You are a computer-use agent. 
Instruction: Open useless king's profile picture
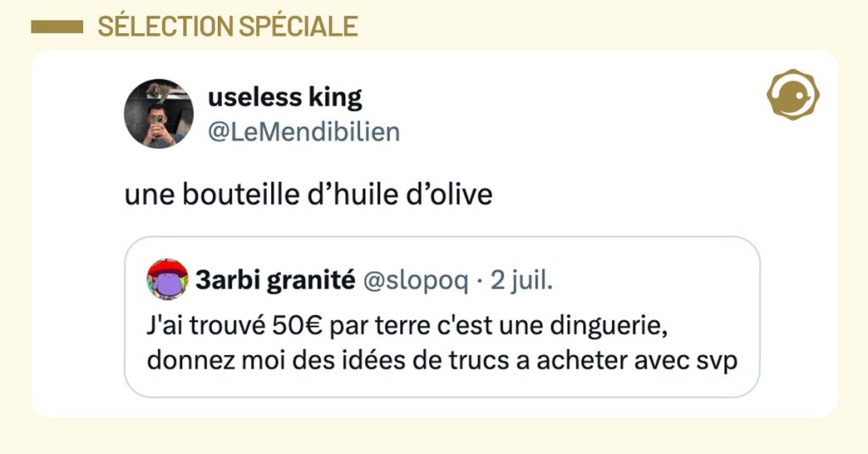[159, 113]
